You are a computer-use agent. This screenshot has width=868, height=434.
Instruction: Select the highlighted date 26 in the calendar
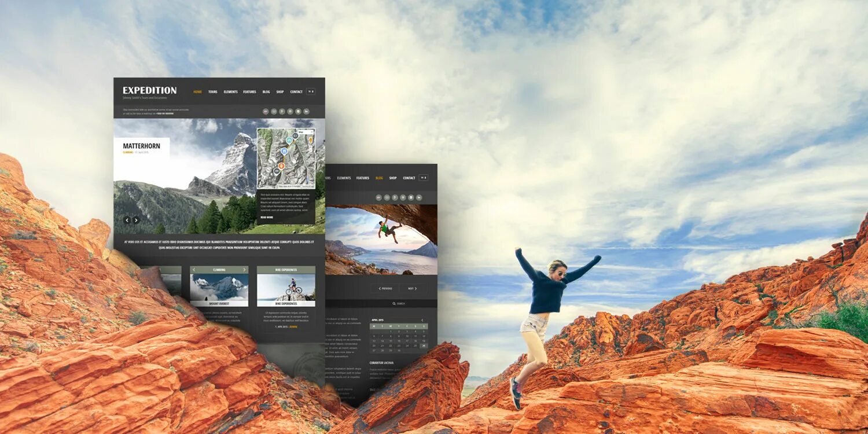click(424, 345)
